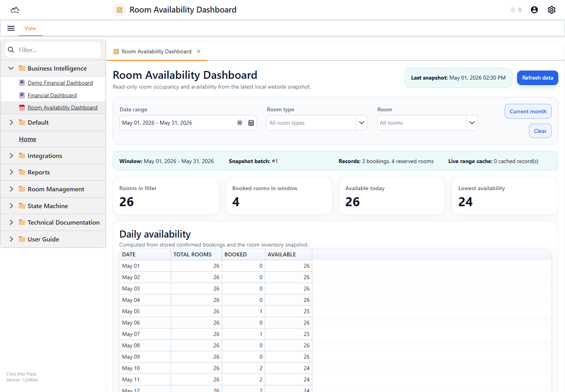Click the search magnifier icon in the filter box

pos(11,50)
